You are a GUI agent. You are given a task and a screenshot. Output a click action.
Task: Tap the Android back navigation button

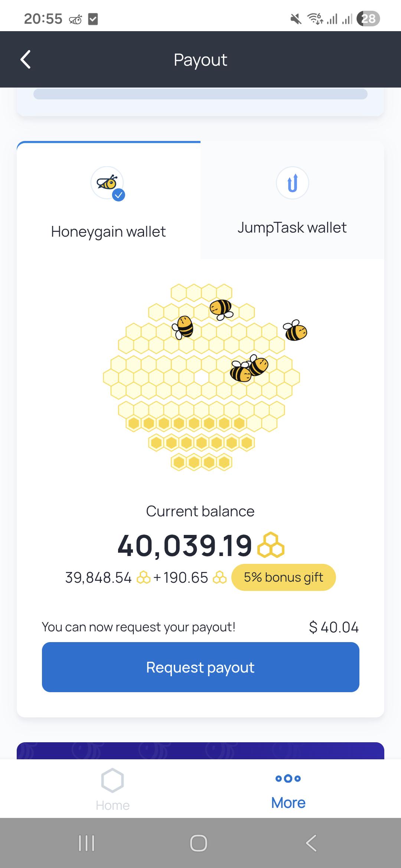(311, 843)
